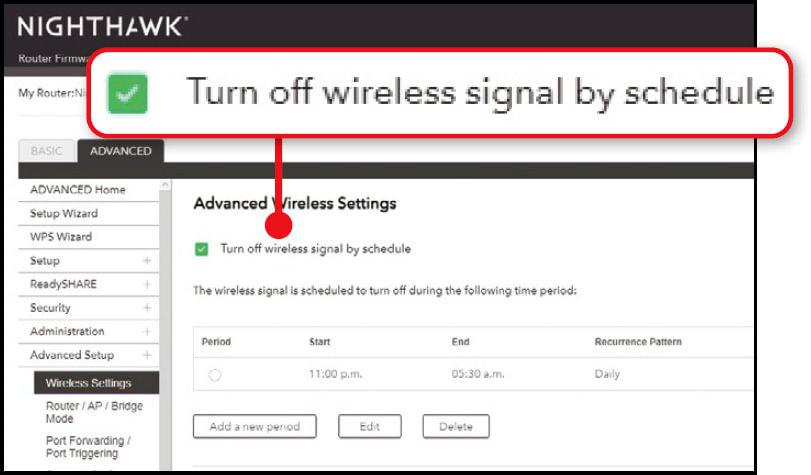Delete the selected period
Screen dimensions: 811x475
456,426
